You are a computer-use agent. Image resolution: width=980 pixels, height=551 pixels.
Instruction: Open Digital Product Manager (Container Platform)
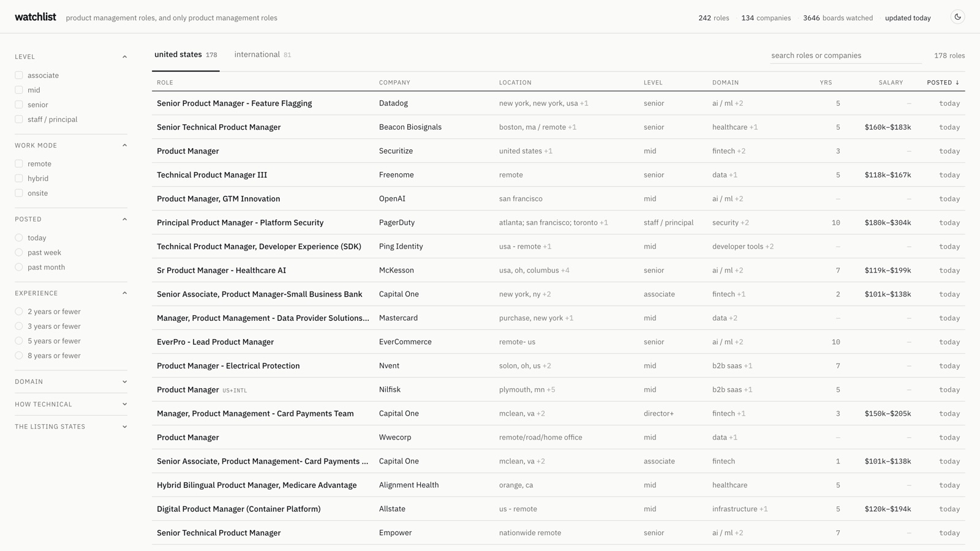pyautogui.click(x=238, y=509)
